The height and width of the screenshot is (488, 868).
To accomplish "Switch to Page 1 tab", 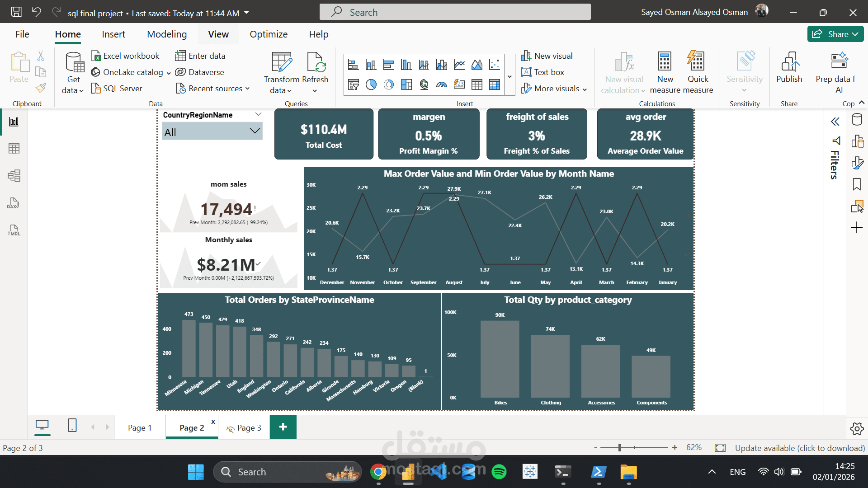I will point(140,428).
